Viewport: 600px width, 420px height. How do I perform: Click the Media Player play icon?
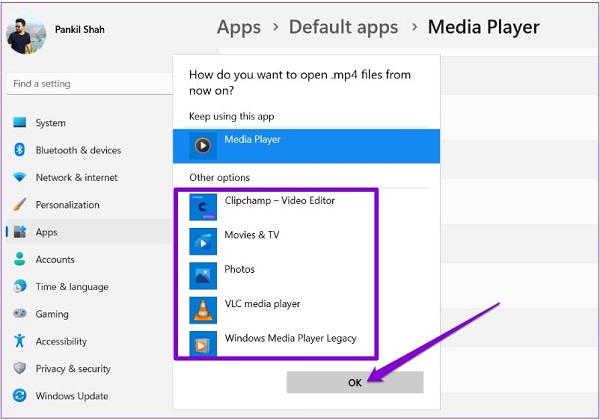coord(203,146)
